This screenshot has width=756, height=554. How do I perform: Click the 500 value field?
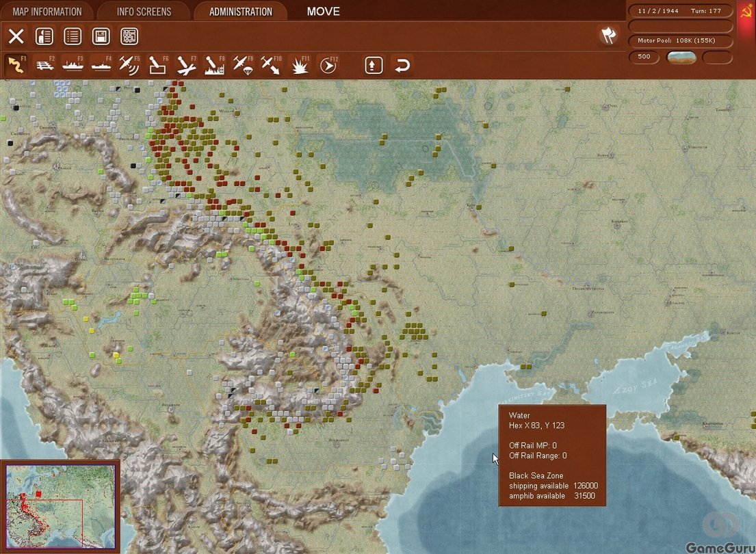644,57
